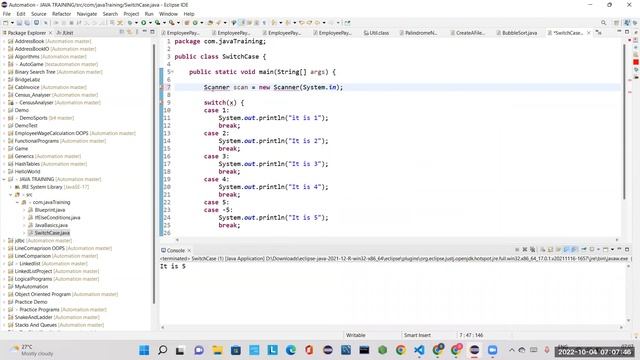Show hidden editor tabs list
This screenshot has width=640, height=360.
[598, 32]
